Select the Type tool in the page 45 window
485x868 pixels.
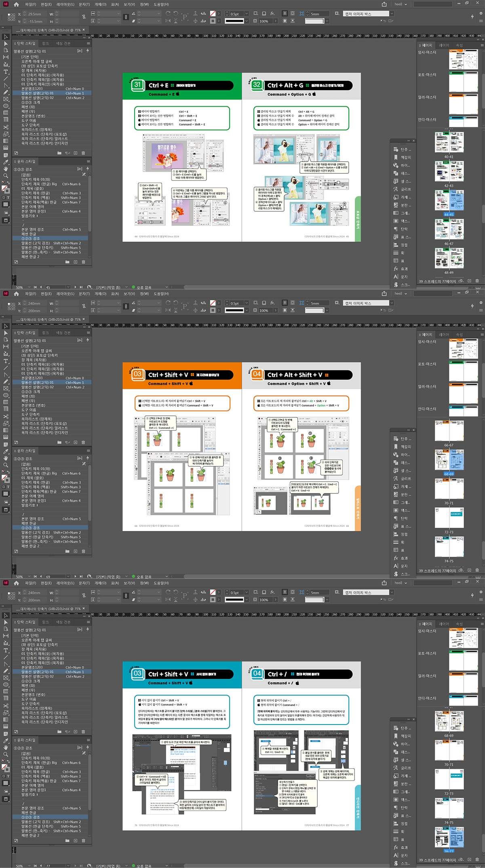[6, 72]
